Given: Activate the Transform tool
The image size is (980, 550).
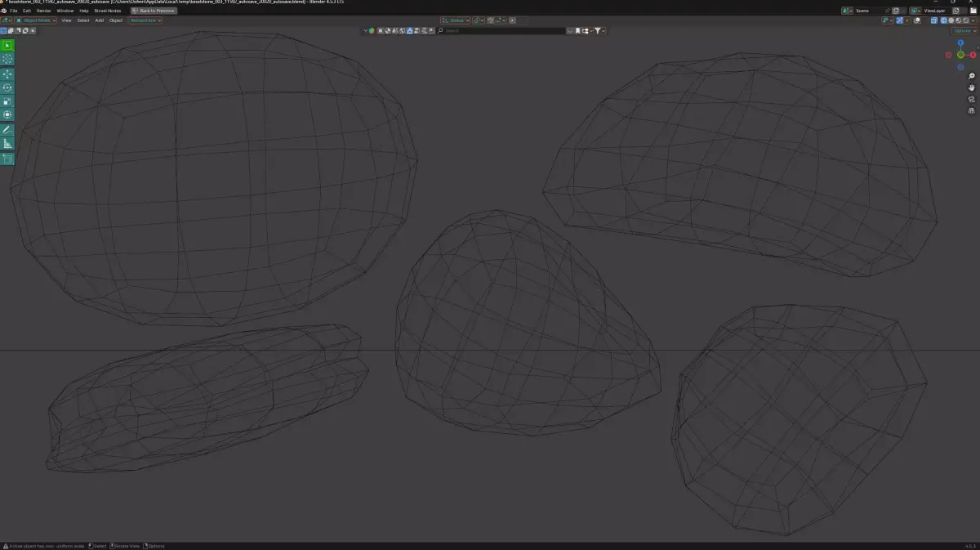Looking at the screenshot, I should tap(7, 114).
